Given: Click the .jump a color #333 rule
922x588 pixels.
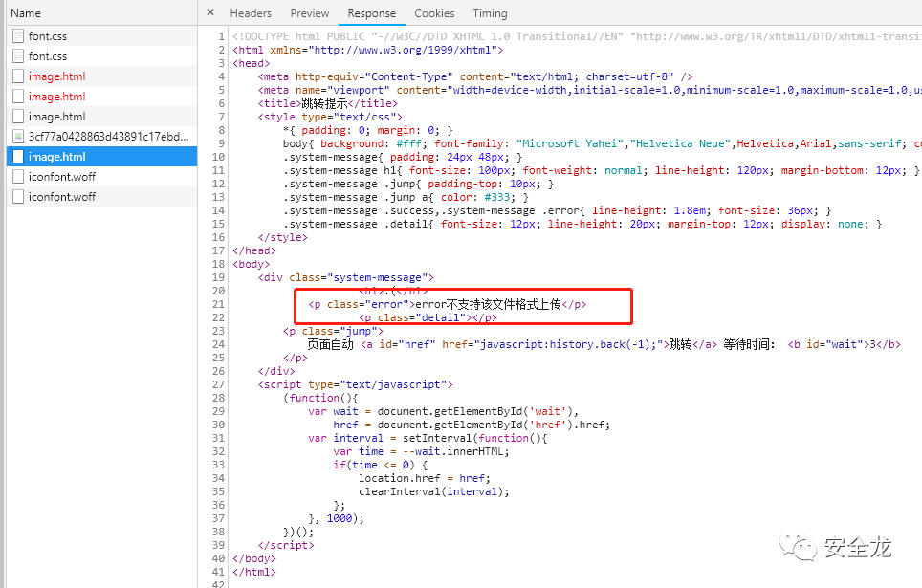Looking at the screenshot, I should (x=406, y=198).
